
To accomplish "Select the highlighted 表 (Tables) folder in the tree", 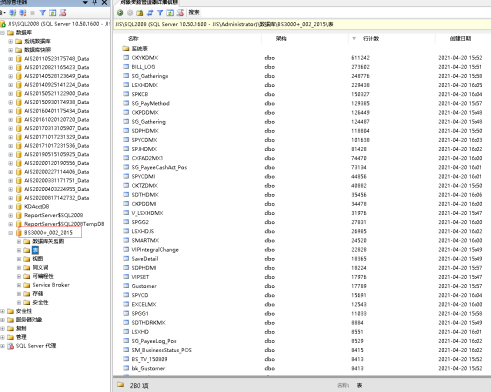I will (x=35, y=250).
